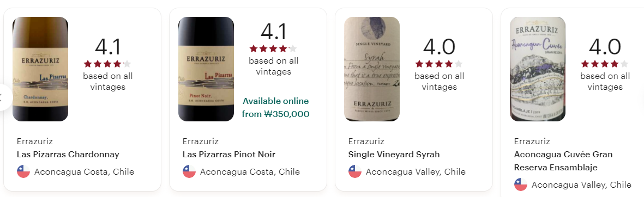Image resolution: width=644 pixels, height=197 pixels.
Task: Open the Las Pizarras Chardonnay wine title
Action: pyautogui.click(x=68, y=155)
